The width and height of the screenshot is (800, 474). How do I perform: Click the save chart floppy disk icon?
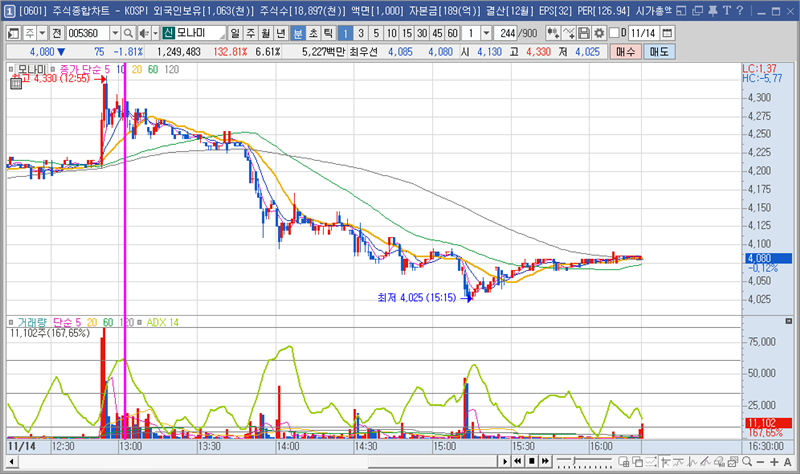(585, 33)
